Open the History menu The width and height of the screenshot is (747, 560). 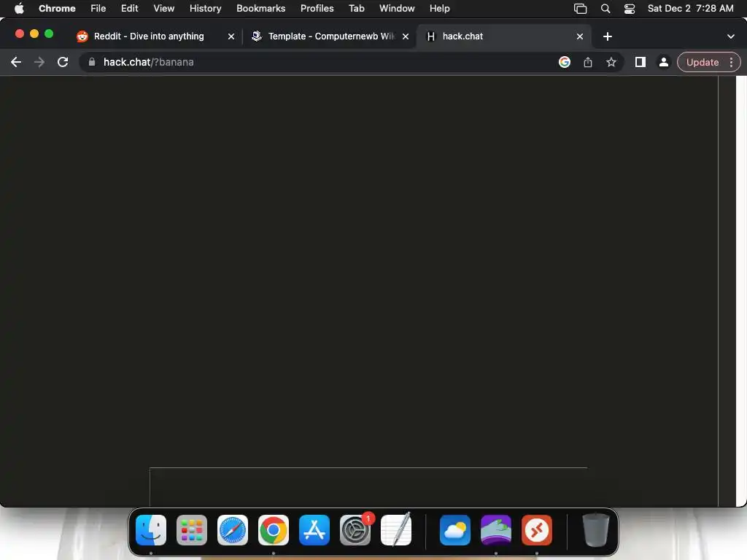pos(205,9)
